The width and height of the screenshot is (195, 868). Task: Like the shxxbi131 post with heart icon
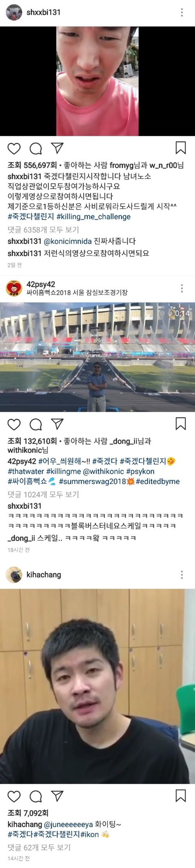click(x=14, y=149)
